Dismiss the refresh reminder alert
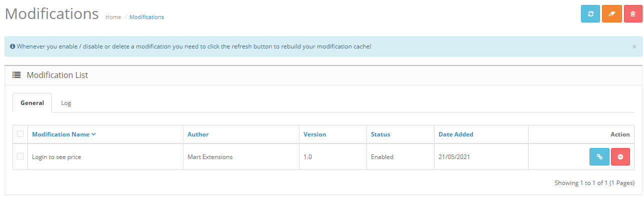 [634, 46]
